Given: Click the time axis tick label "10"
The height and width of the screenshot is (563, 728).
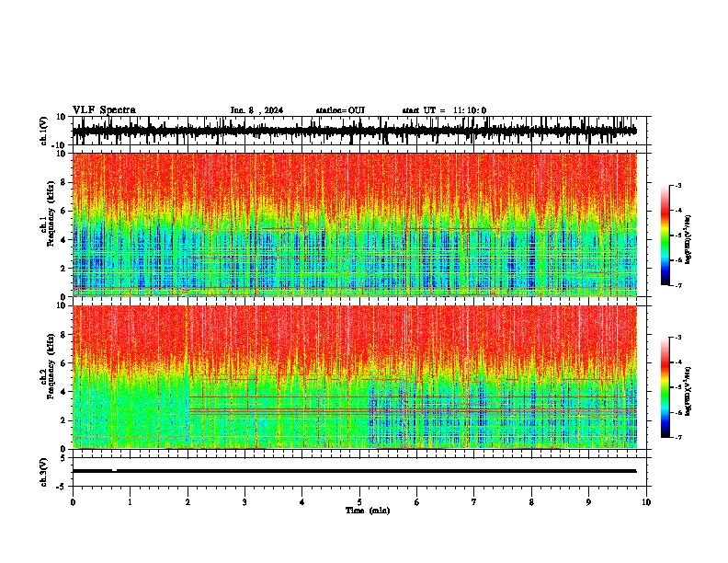Looking at the screenshot, I should (x=646, y=501).
